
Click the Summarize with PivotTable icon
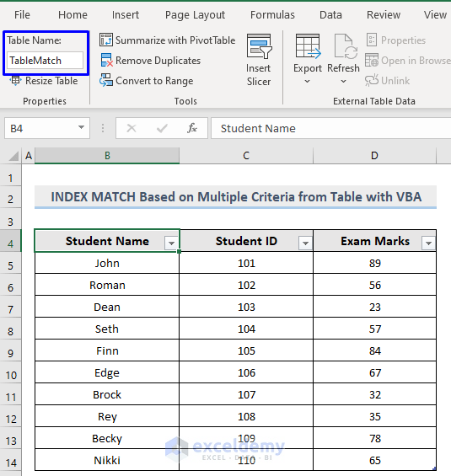pyautogui.click(x=106, y=40)
